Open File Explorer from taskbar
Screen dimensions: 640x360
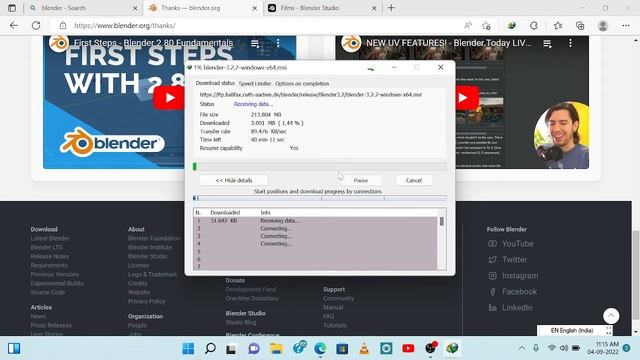(x=276, y=349)
